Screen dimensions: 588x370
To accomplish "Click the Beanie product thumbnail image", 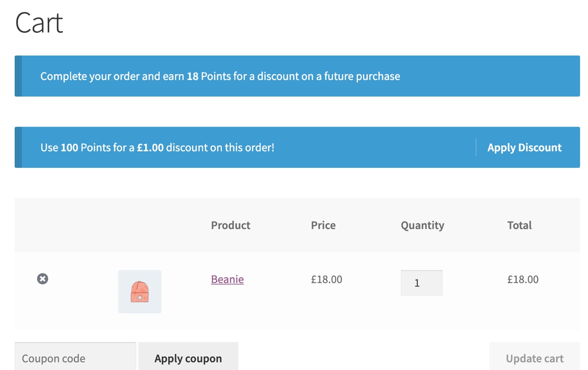I will tap(140, 291).
